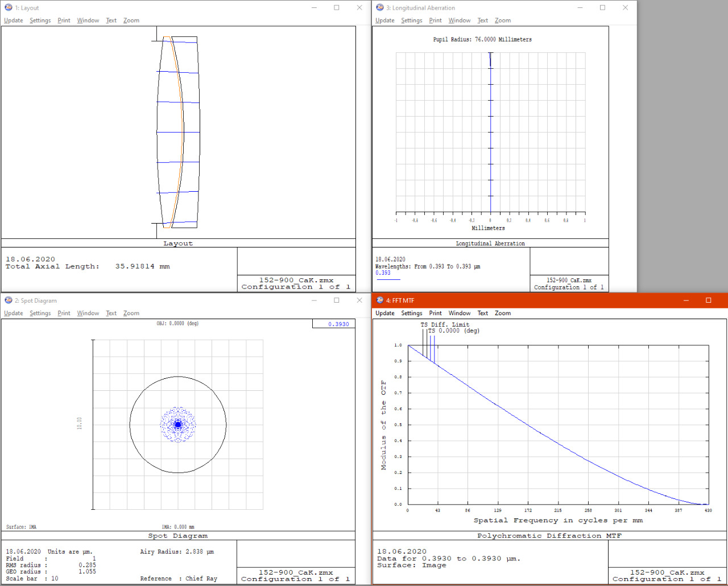Image resolution: width=728 pixels, height=586 pixels.
Task: Open Text menu in the FFT MTF window
Action: point(482,313)
